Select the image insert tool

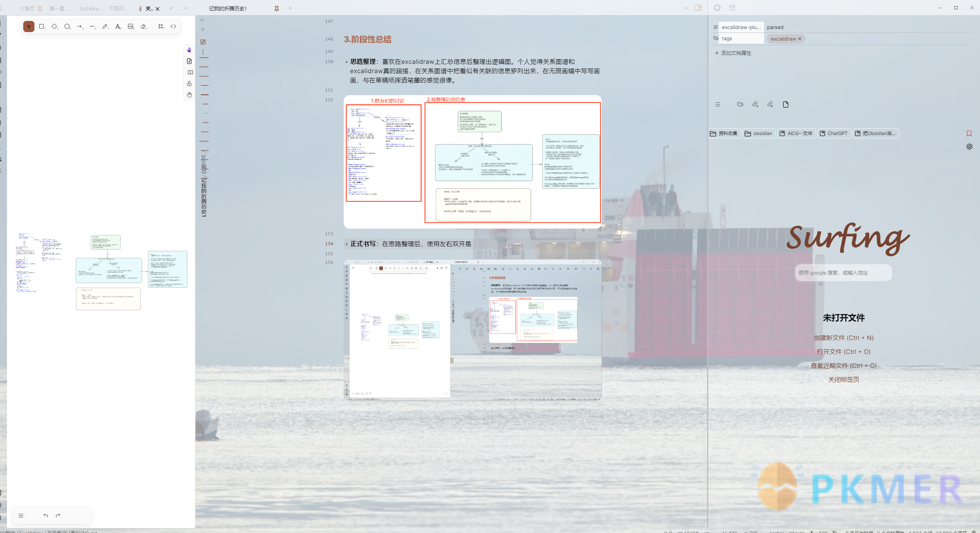[x=131, y=26]
